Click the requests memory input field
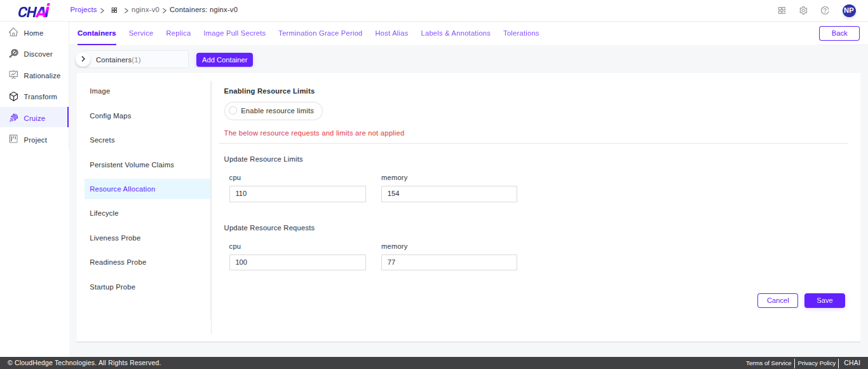 coord(449,263)
